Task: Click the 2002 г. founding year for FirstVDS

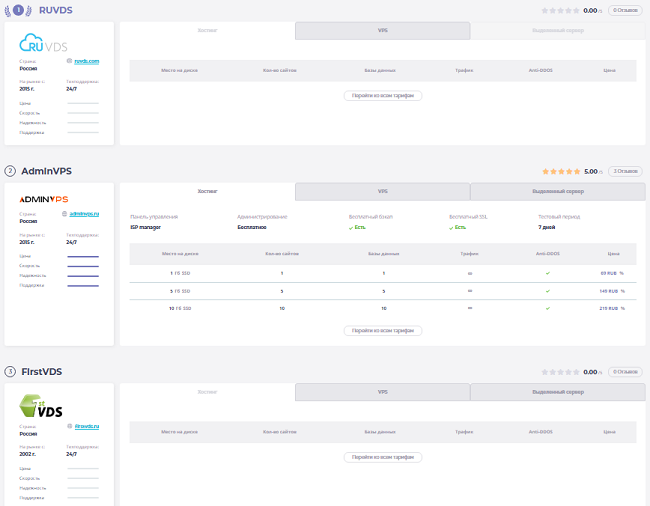Action: click(x=27, y=454)
